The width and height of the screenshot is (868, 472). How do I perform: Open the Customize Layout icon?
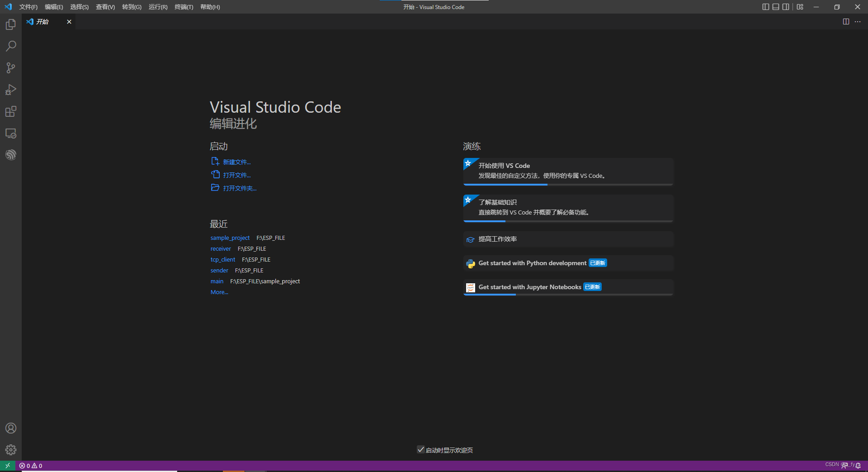click(800, 7)
